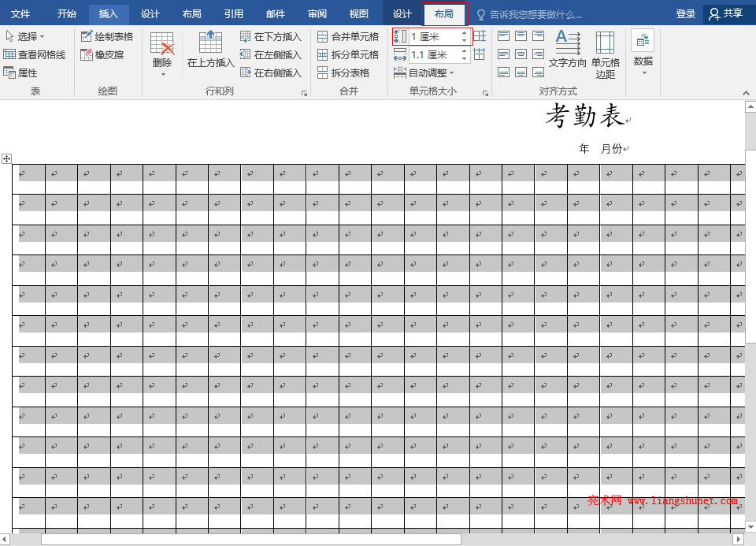
Task: Open table tools 布局 layout tab
Action: pos(444,14)
